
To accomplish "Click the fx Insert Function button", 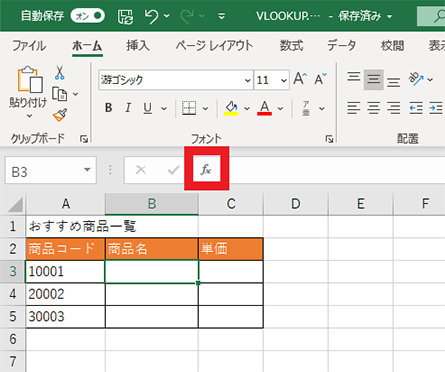I will [206, 170].
